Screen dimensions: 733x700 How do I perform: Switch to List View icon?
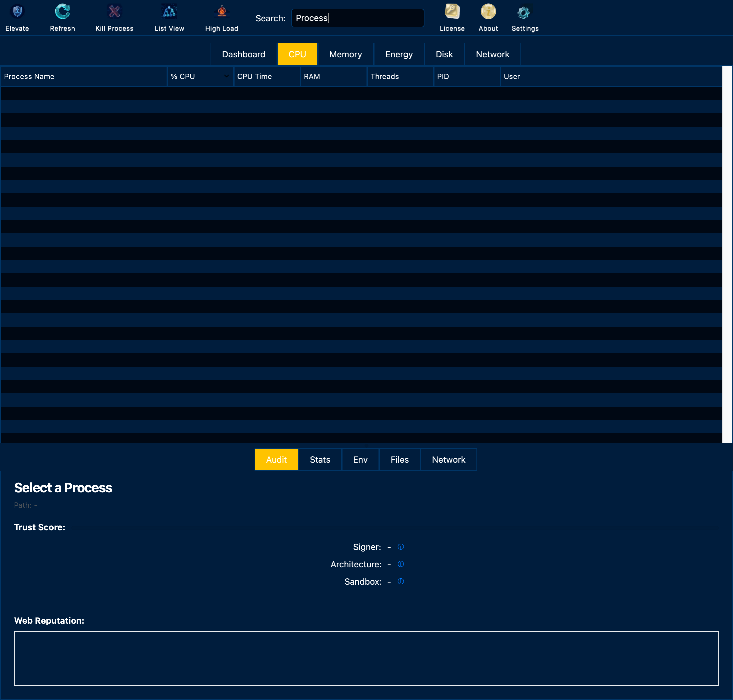coord(169,12)
